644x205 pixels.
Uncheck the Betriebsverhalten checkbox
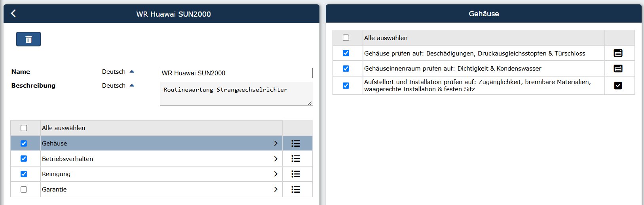click(x=24, y=159)
